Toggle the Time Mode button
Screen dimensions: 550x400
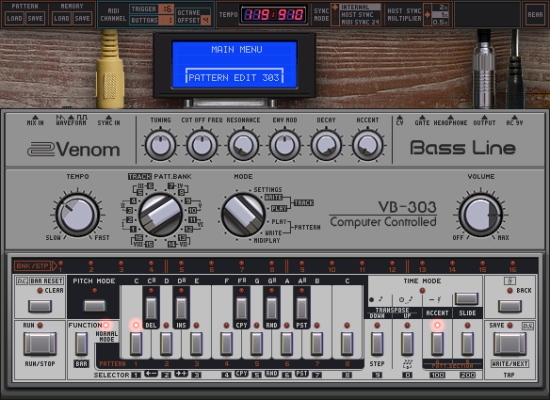coord(466,299)
